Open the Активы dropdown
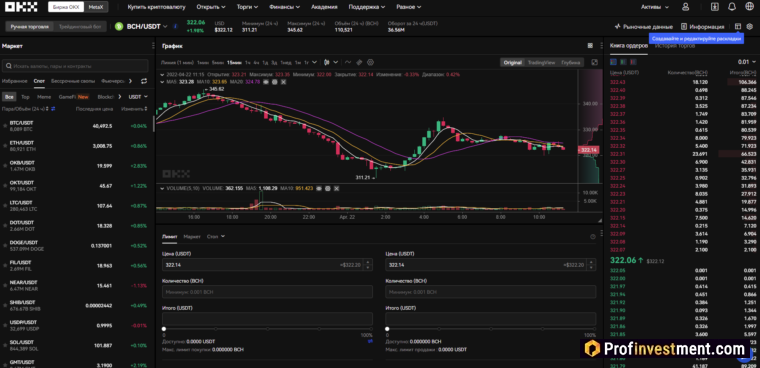Screen dimensions: 760x368 click(654, 7)
